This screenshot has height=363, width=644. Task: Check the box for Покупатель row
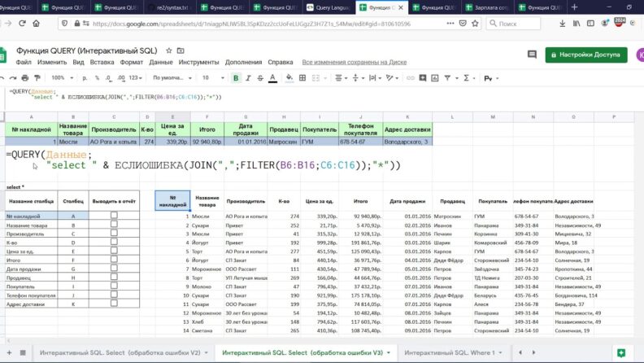[x=114, y=286]
